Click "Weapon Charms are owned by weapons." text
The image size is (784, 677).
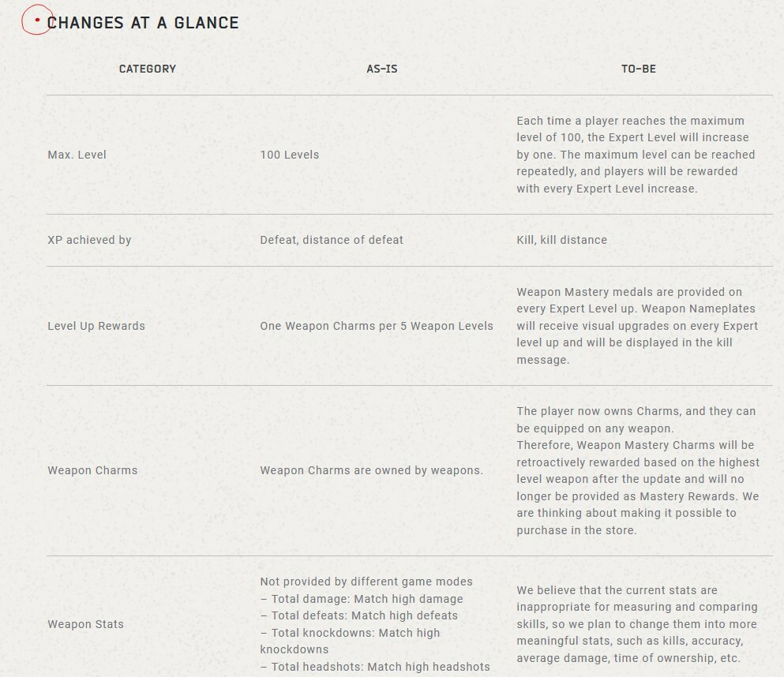click(x=371, y=470)
